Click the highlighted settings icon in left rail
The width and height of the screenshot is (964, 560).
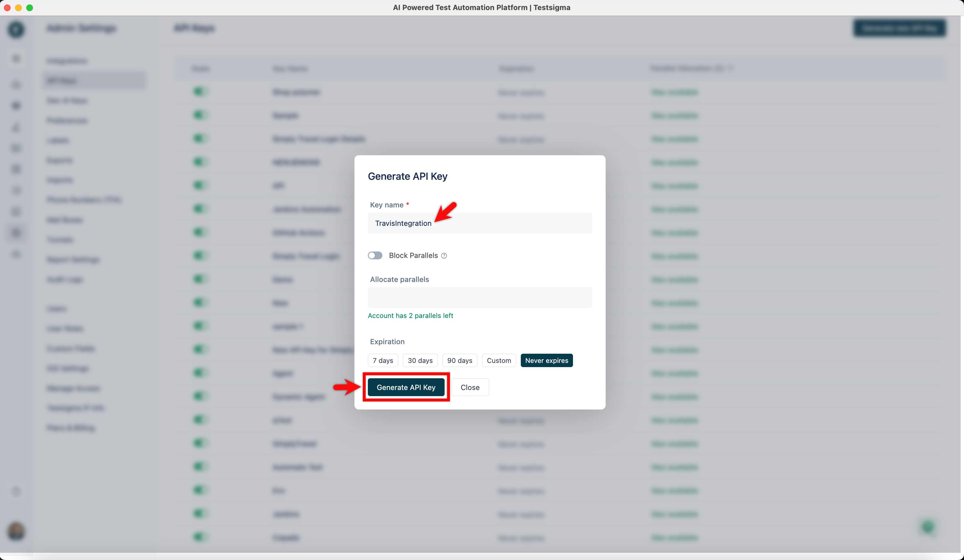(x=16, y=232)
